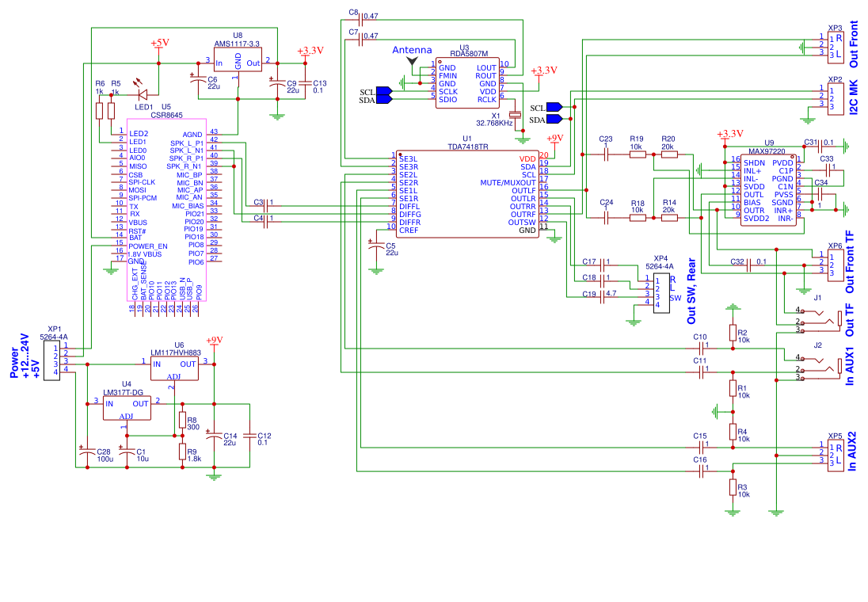The height and width of the screenshot is (602, 868).
Task: Click resistor R9 1.8k symbol
Action: pyautogui.click(x=182, y=451)
